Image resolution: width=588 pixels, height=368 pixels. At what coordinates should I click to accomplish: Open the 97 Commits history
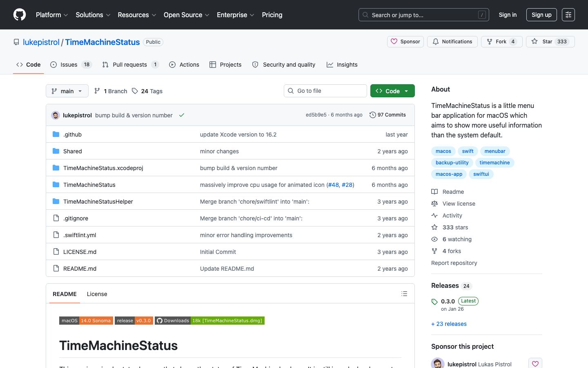(388, 115)
